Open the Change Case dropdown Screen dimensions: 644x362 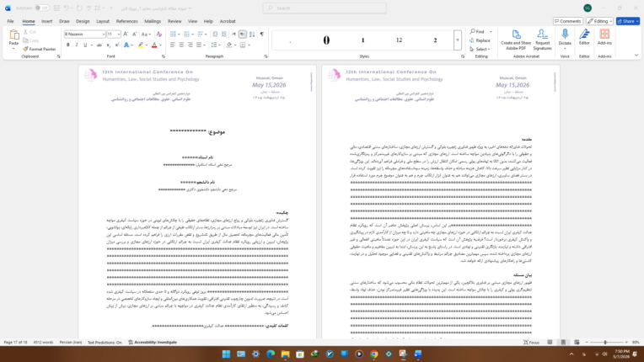pos(146,34)
